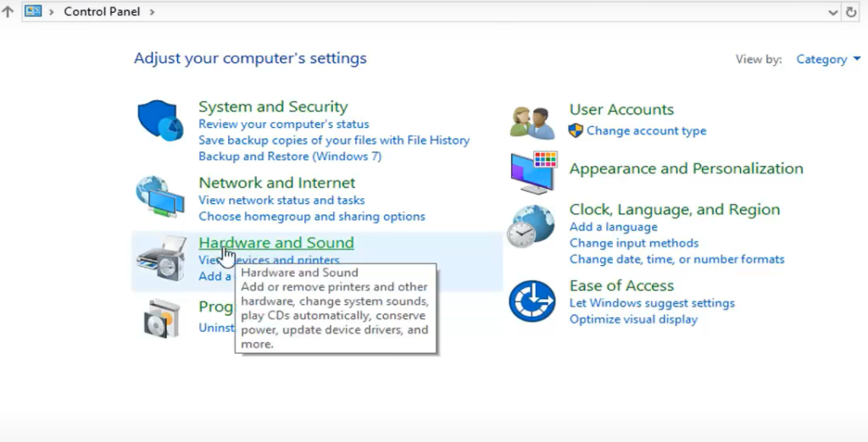Click the Ease of Access icon
868x442 pixels.
tap(532, 301)
